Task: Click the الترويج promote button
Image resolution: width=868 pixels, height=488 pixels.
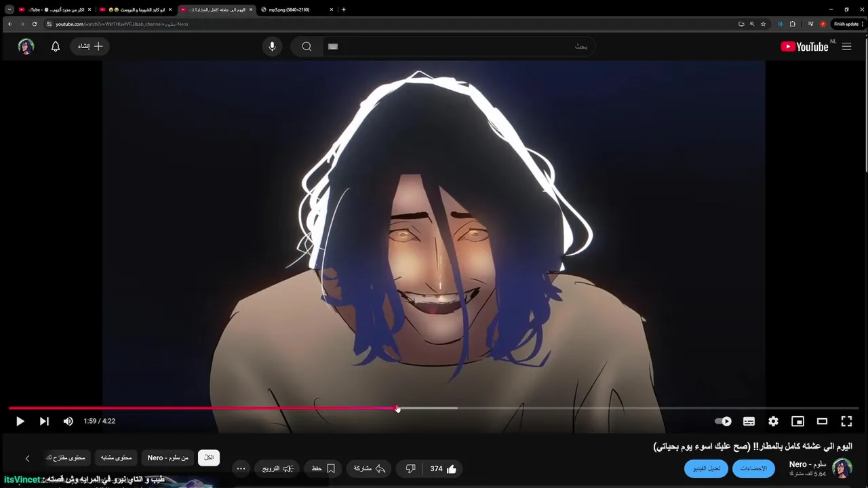Action: pyautogui.click(x=278, y=468)
